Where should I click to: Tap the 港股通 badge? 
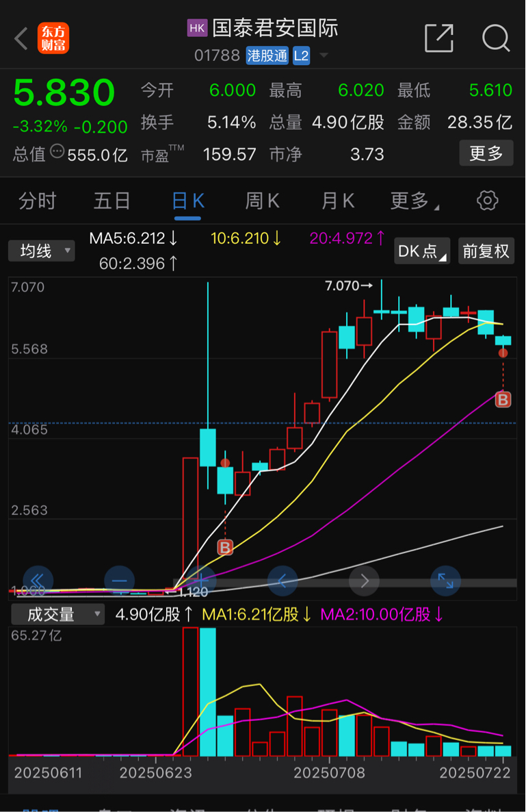pyautogui.click(x=267, y=55)
